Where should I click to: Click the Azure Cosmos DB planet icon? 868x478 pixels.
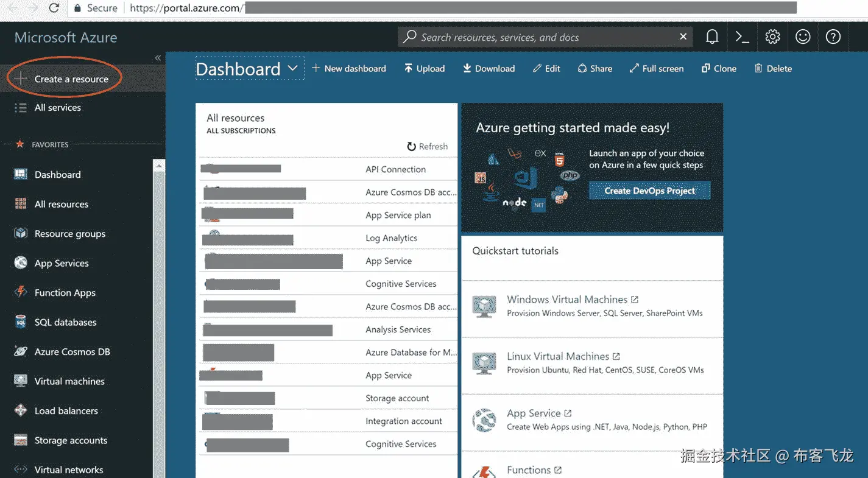click(21, 351)
